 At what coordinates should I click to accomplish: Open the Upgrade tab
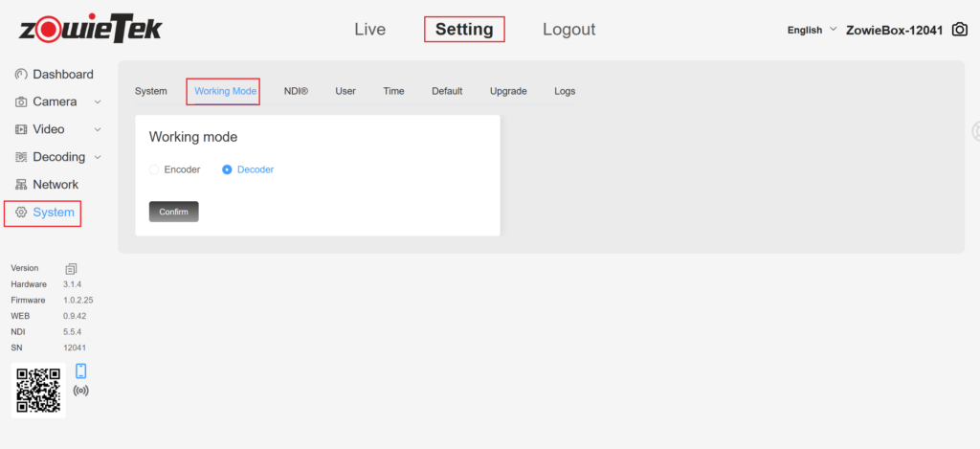(x=508, y=91)
